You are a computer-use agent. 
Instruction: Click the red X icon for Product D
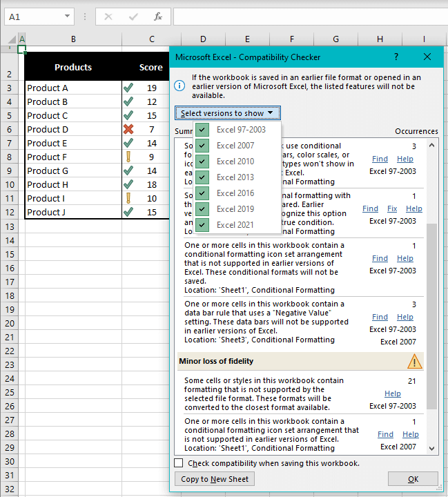tap(128, 129)
